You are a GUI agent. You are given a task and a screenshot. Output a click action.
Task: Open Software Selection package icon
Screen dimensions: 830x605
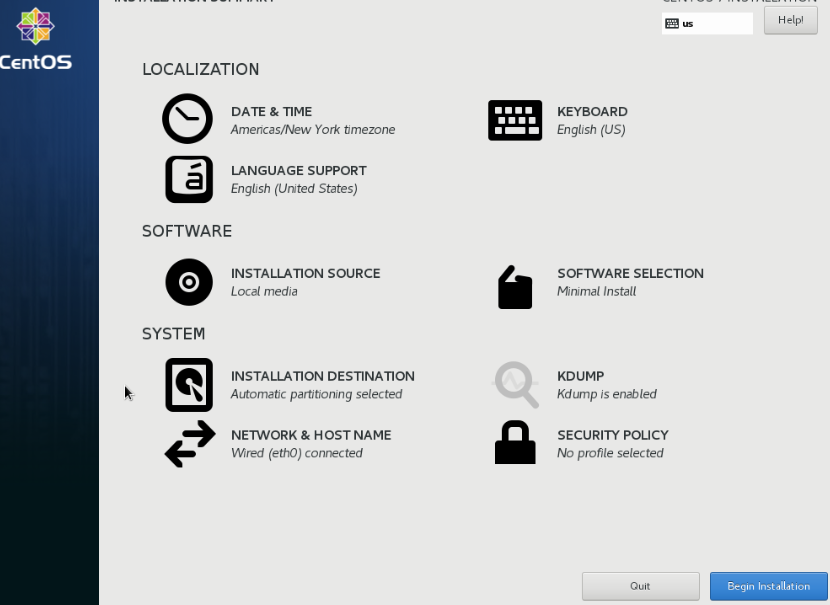pyautogui.click(x=515, y=287)
